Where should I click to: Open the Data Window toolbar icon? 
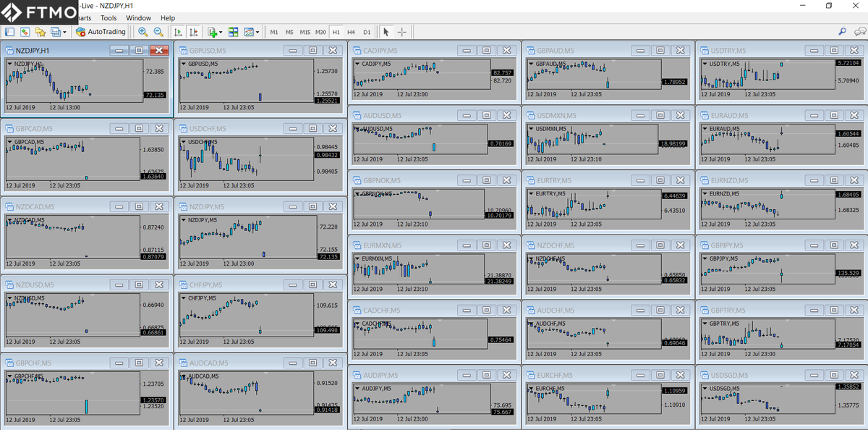point(25,32)
